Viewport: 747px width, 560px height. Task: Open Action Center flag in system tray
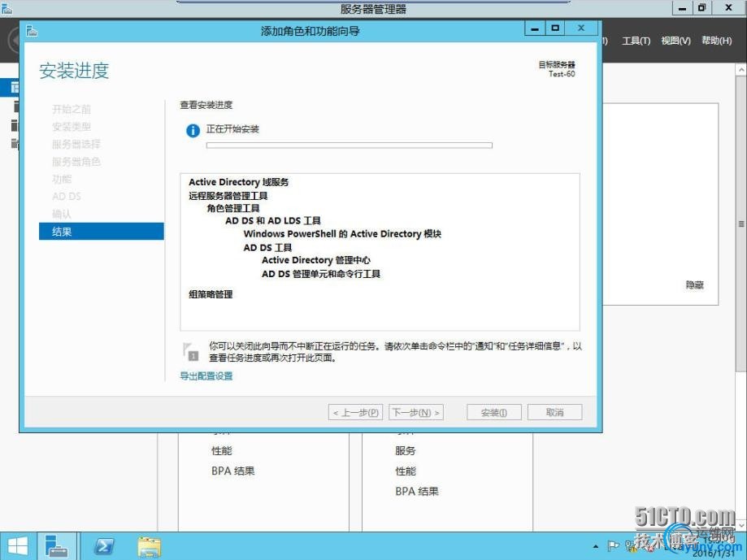point(614,546)
